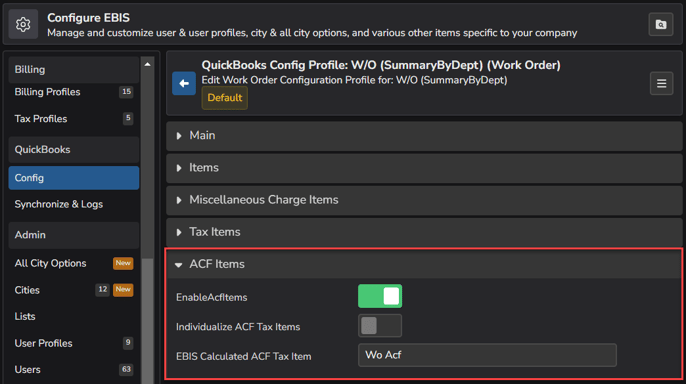Click the 12 count badge on Cities
The image size is (686, 384).
coord(102,290)
